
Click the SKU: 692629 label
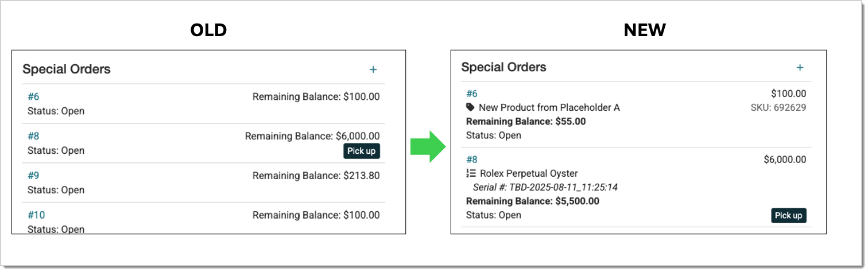coord(778,107)
